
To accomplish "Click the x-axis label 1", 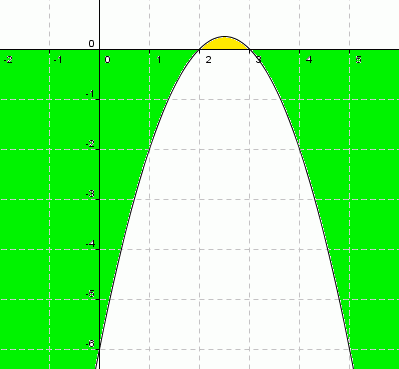I will coord(159,60).
